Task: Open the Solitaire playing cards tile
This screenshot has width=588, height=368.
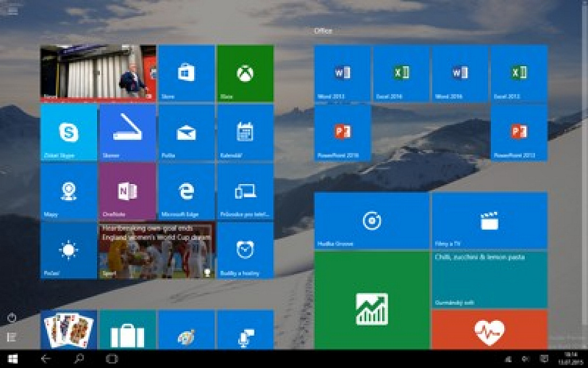Action: coord(69,329)
